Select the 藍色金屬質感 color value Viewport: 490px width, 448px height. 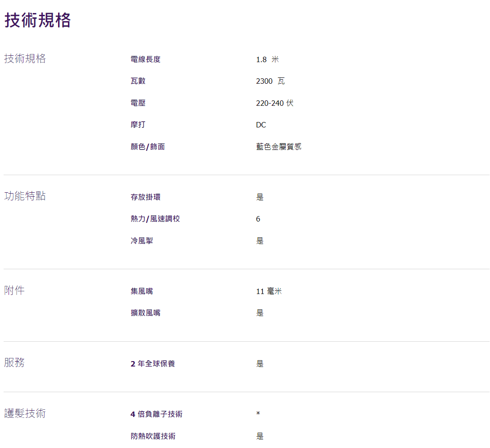pyautogui.click(x=279, y=147)
